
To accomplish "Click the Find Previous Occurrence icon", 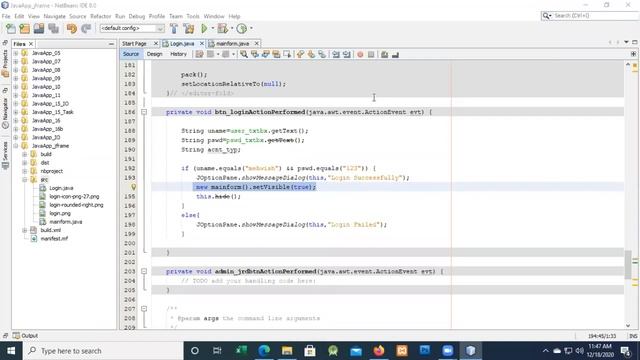I will [x=255, y=54].
